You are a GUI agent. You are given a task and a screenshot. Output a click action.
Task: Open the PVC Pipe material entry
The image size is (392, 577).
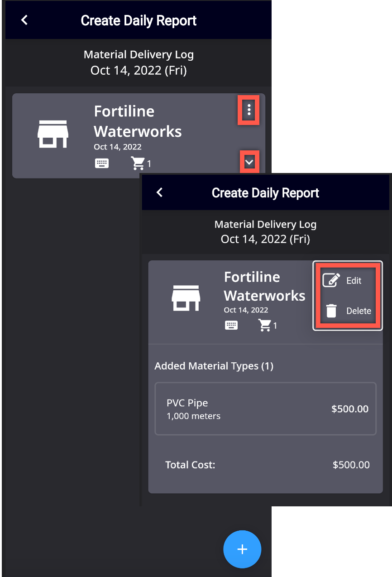click(x=266, y=409)
